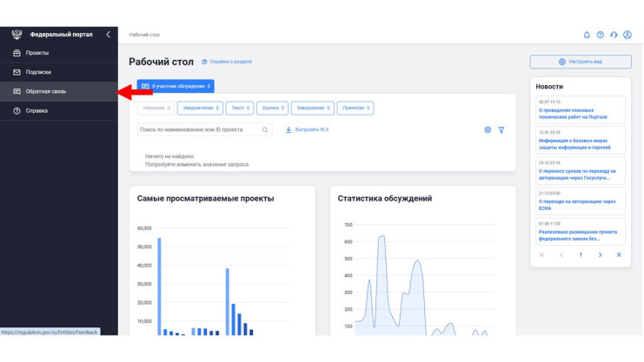The height and width of the screenshot is (362, 644).
Task: Collapse the left sidebar with chevron
Action: 108,35
